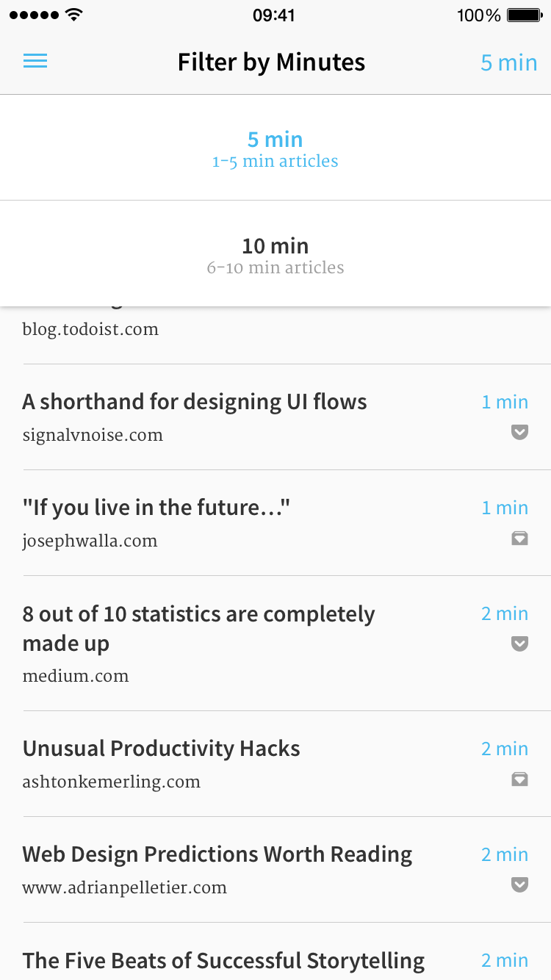
Task: Select the 5 min filter option
Action: tap(275, 148)
